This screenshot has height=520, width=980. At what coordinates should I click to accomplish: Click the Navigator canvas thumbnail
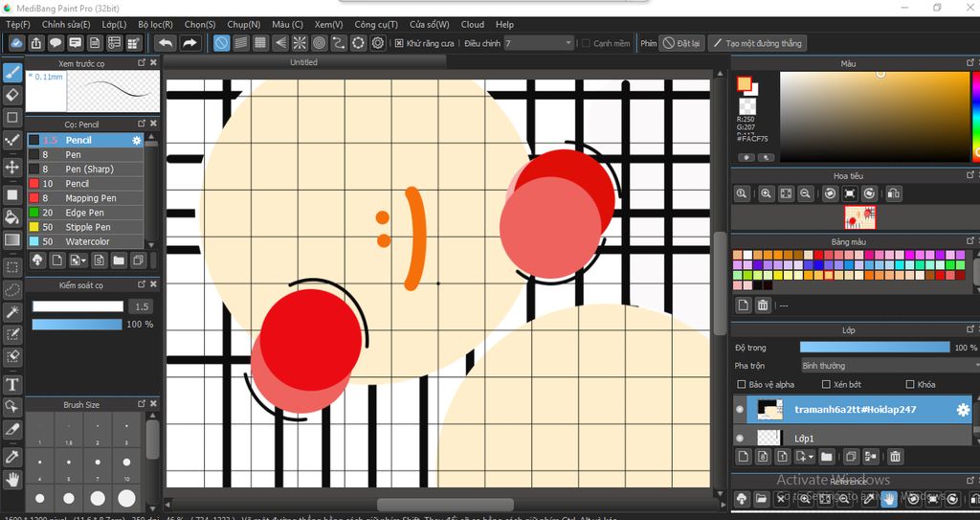(859, 217)
